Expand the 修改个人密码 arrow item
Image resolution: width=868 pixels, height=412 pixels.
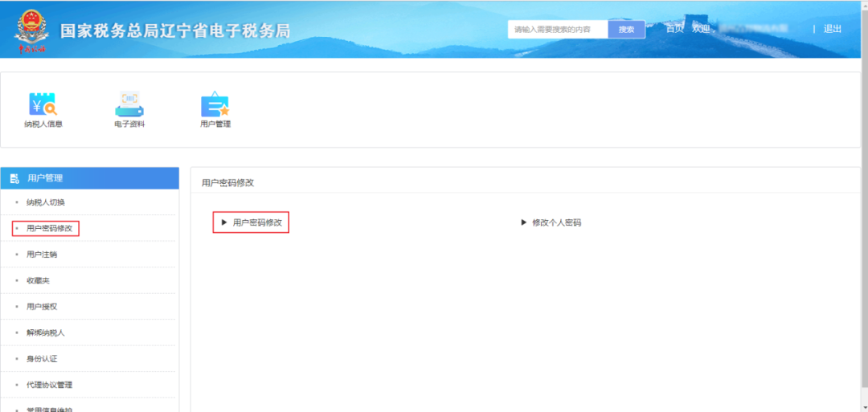pos(524,222)
